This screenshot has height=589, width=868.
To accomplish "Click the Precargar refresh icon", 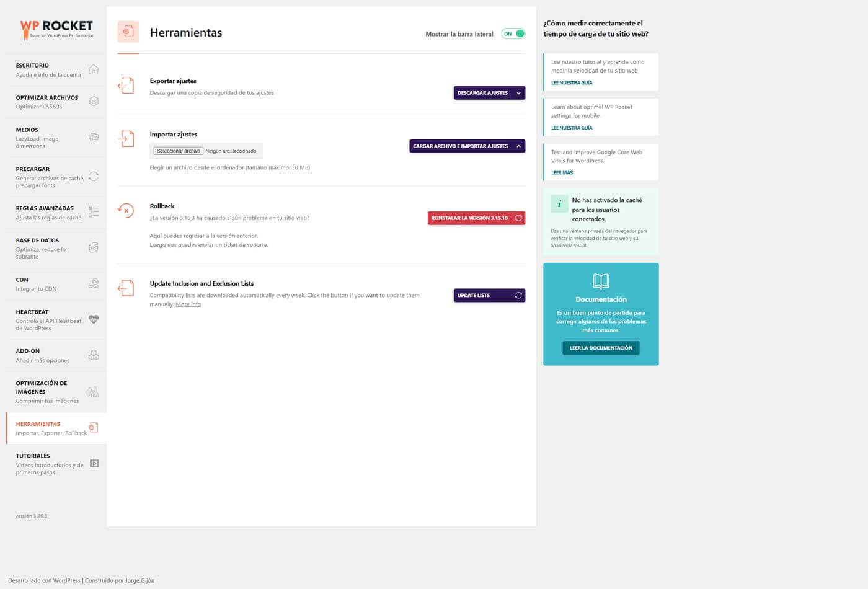I will (x=94, y=176).
